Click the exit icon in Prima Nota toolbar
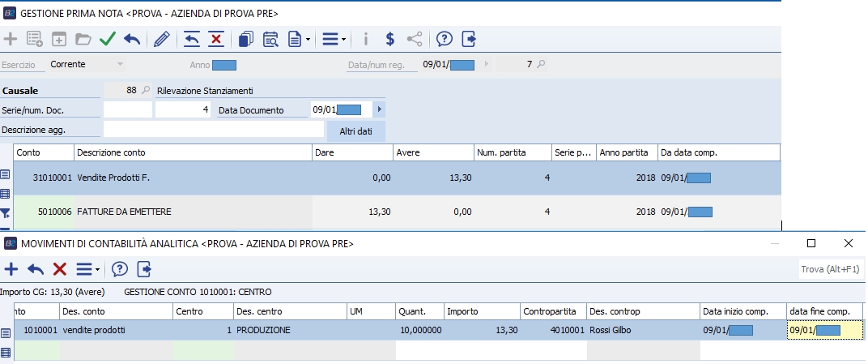 click(469, 39)
